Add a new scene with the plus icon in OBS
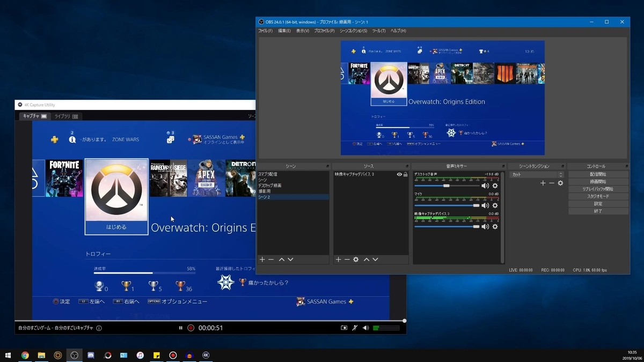 (262, 260)
